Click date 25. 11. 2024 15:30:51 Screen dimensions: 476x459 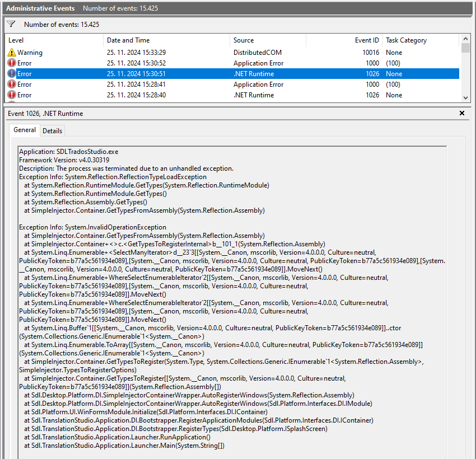point(136,74)
